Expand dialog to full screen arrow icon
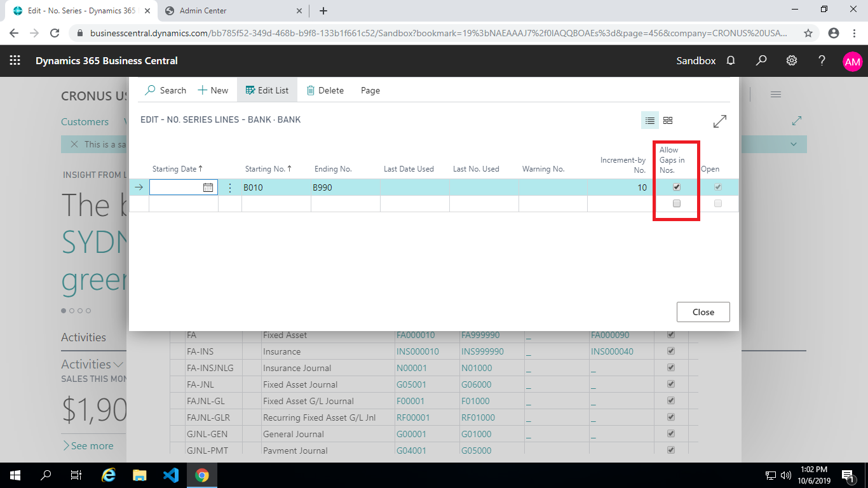Screen dimensions: 868x488 [x=720, y=121]
